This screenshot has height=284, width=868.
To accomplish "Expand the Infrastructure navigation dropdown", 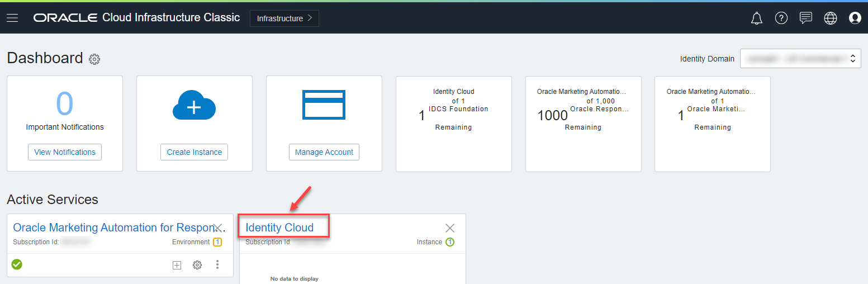I will [284, 18].
